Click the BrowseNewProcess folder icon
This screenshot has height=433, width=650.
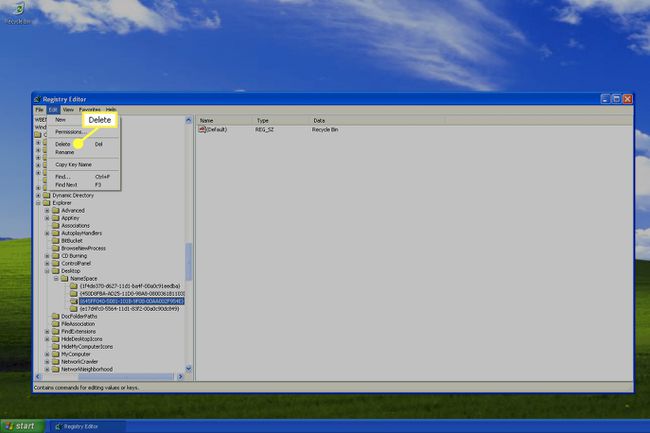(x=56, y=248)
